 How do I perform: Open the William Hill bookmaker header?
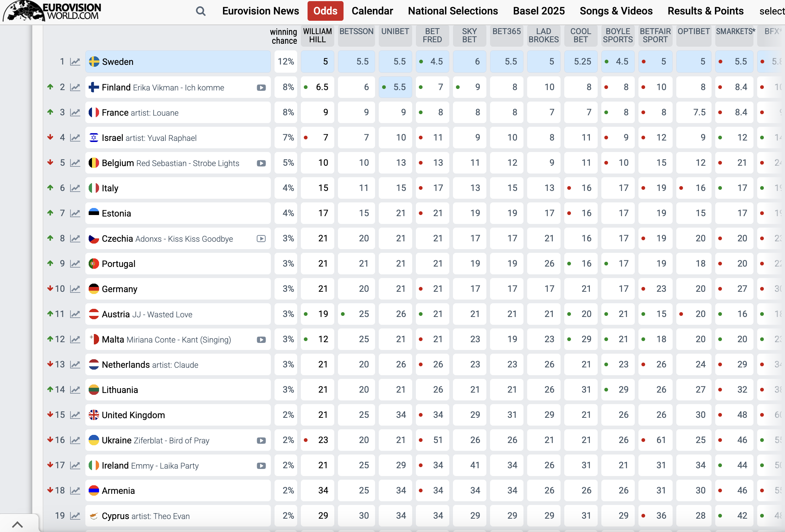click(x=317, y=36)
